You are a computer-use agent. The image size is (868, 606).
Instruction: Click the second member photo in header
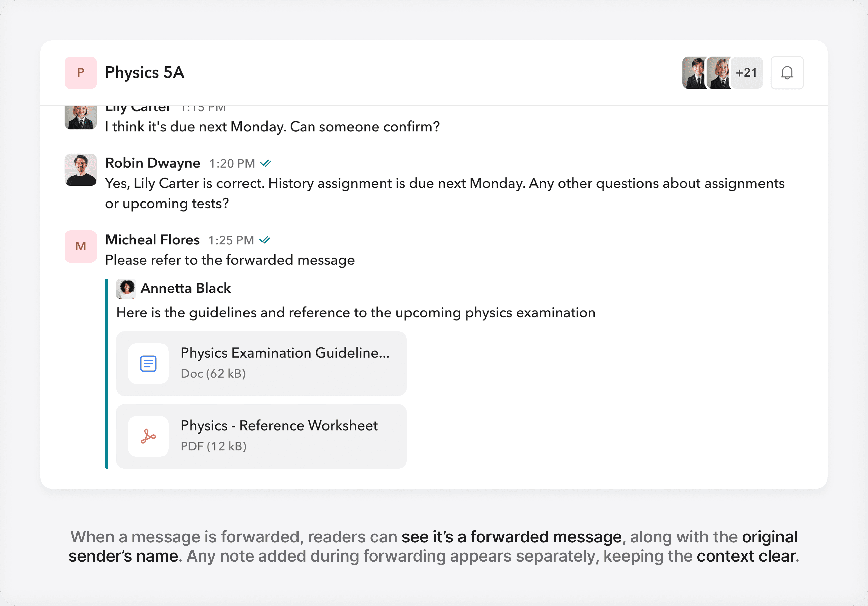click(x=719, y=73)
